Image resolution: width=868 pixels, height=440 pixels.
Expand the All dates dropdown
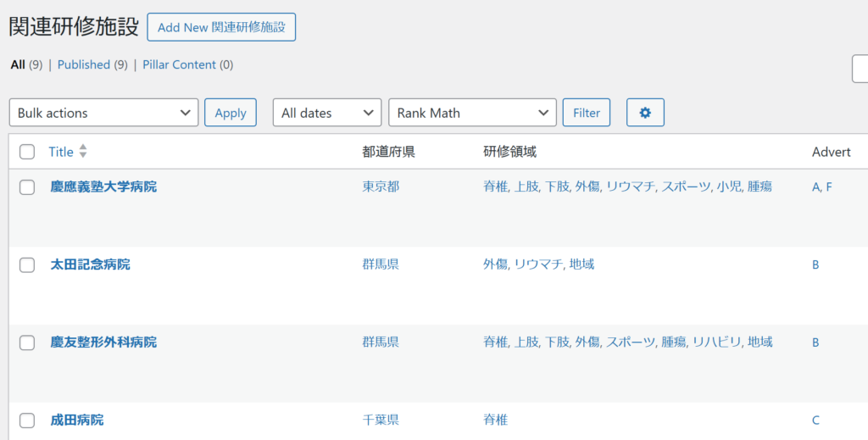[x=327, y=113]
